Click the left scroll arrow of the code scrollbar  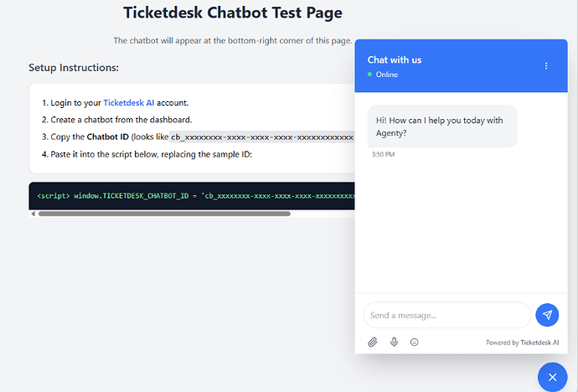[33, 214]
